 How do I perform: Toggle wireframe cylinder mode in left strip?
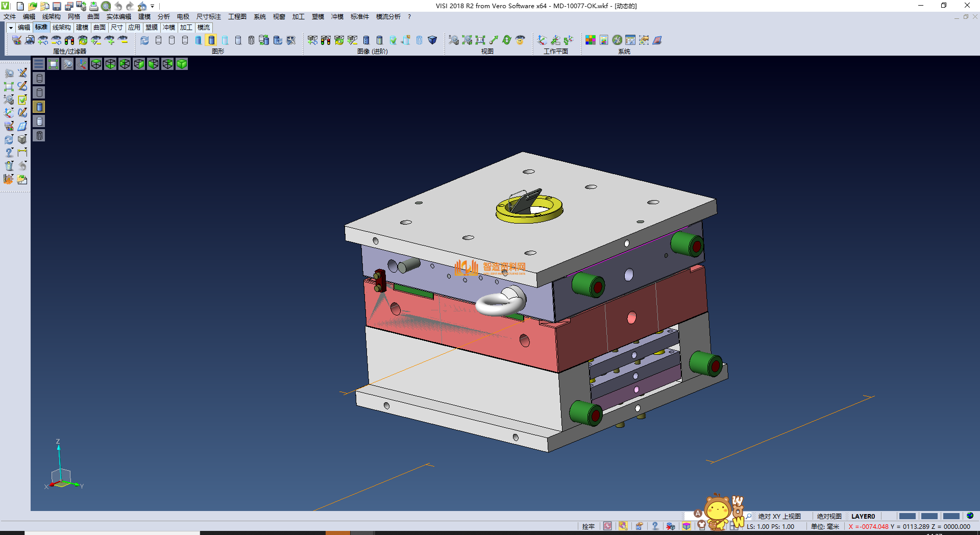coord(39,78)
